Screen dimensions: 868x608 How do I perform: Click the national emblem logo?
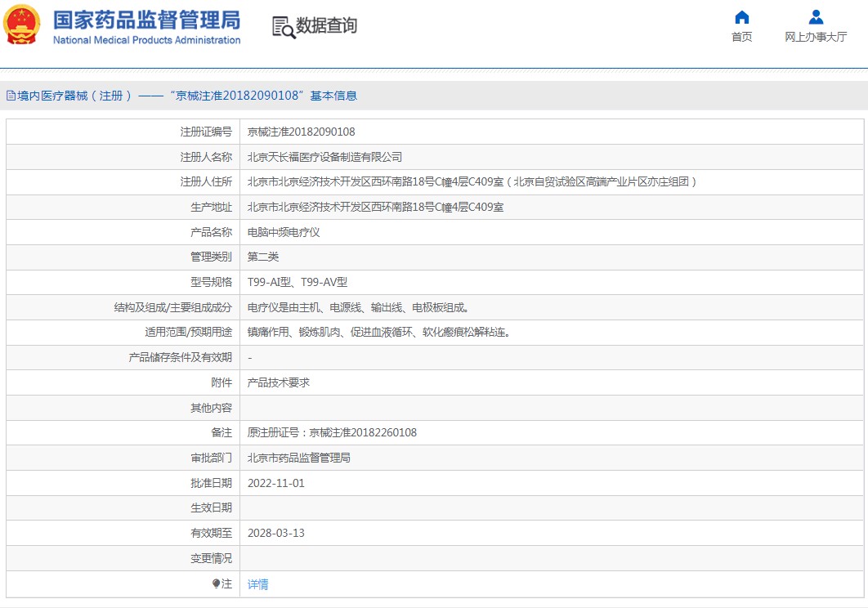coord(21,25)
